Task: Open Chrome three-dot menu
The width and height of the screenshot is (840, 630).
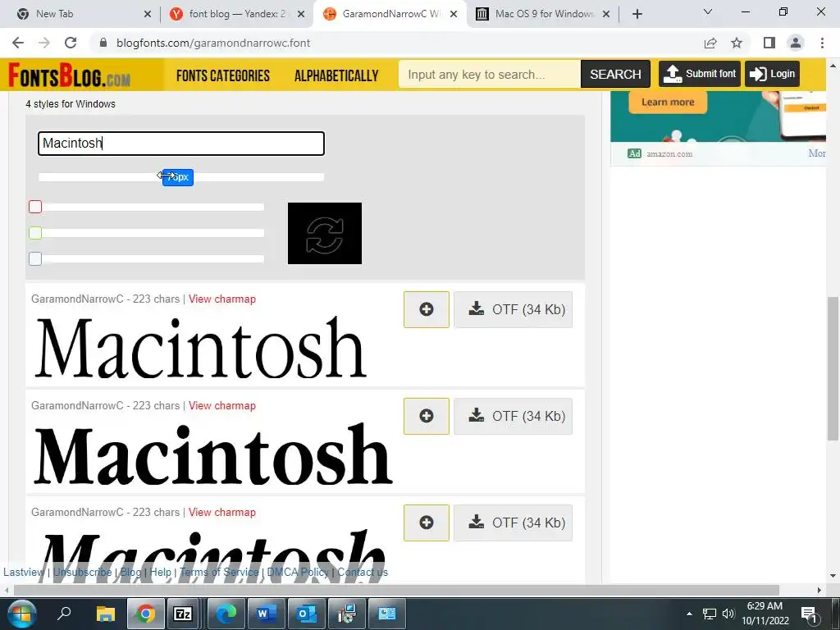Action: (x=822, y=43)
